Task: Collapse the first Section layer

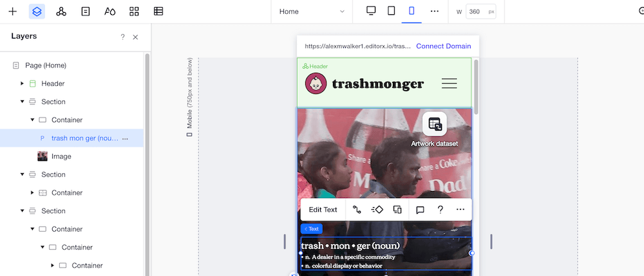Action: pyautogui.click(x=22, y=102)
